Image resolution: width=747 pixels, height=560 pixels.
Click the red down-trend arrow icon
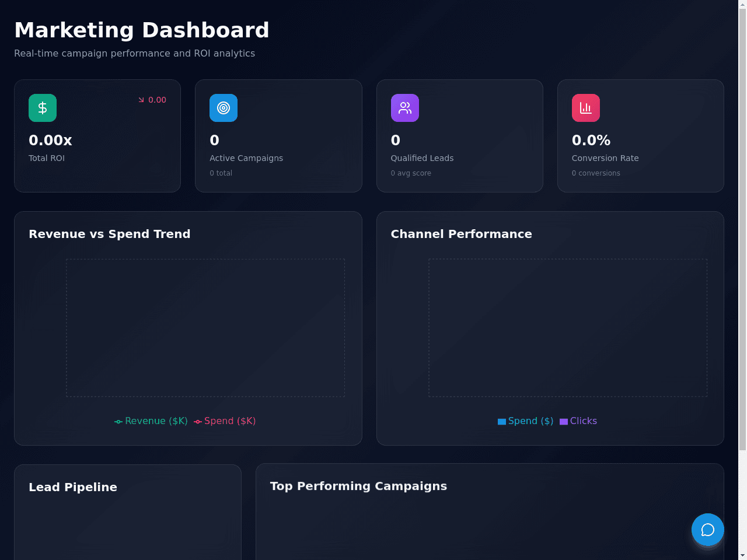point(141,100)
